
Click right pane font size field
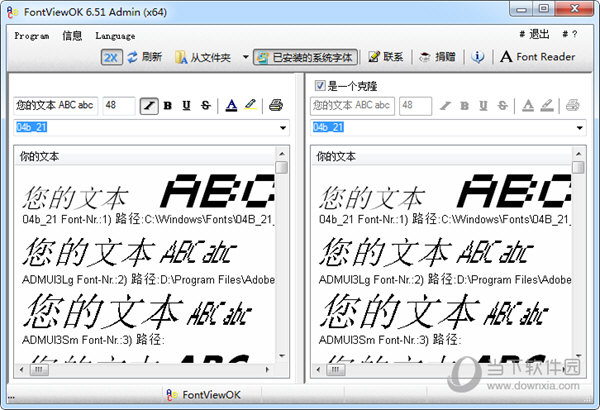(416, 106)
